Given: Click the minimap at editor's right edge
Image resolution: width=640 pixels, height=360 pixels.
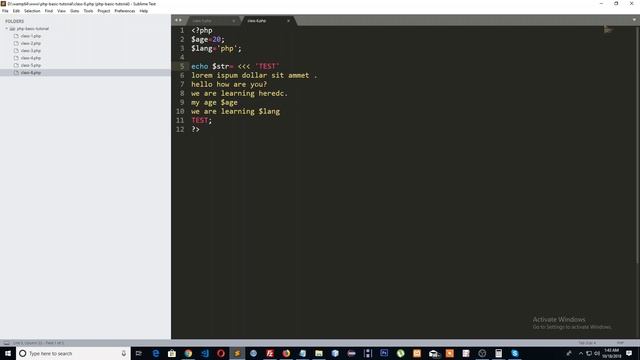Looking at the screenshot, I should point(608,29).
